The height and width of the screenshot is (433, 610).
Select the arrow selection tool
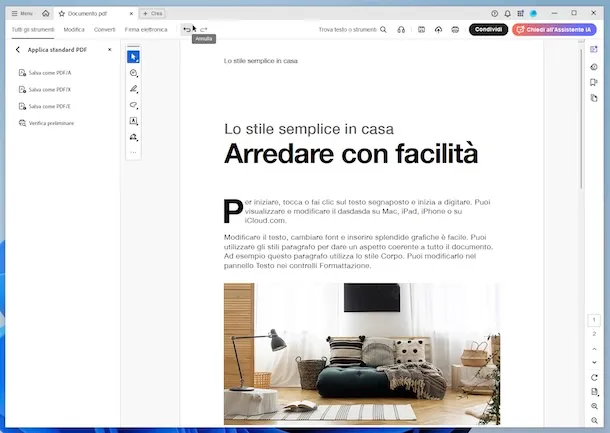coord(133,57)
